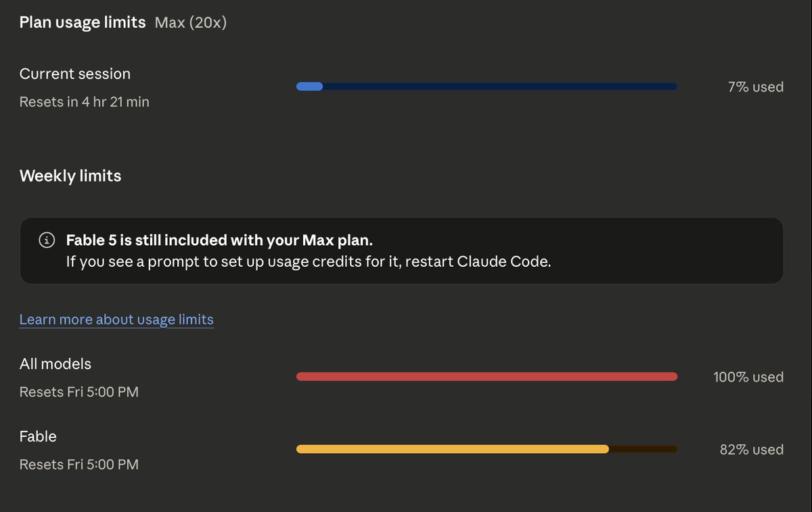This screenshot has width=812, height=512.
Task: Click the All models label
Action: point(55,364)
